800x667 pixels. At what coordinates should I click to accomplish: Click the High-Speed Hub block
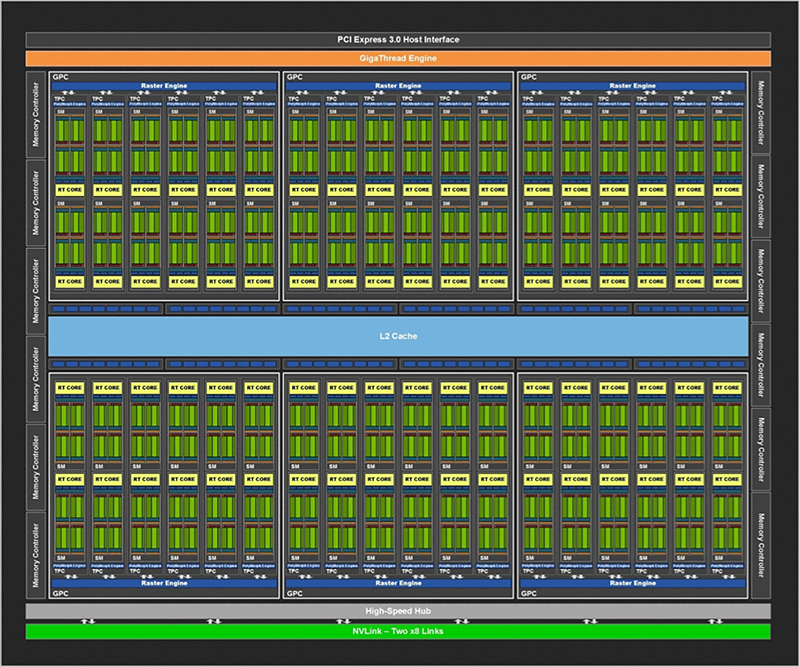point(400,608)
